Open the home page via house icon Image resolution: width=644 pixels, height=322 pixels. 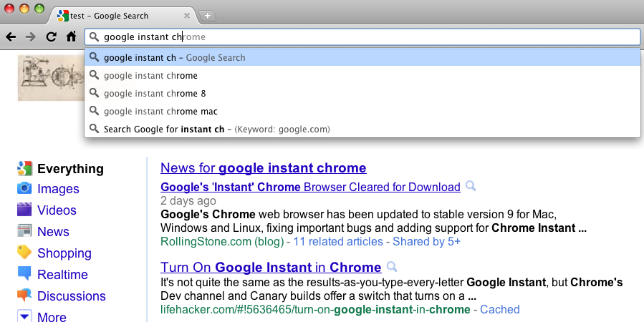(x=71, y=37)
